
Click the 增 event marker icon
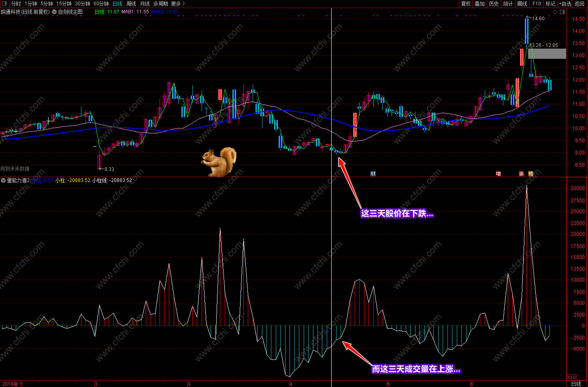coord(498,174)
